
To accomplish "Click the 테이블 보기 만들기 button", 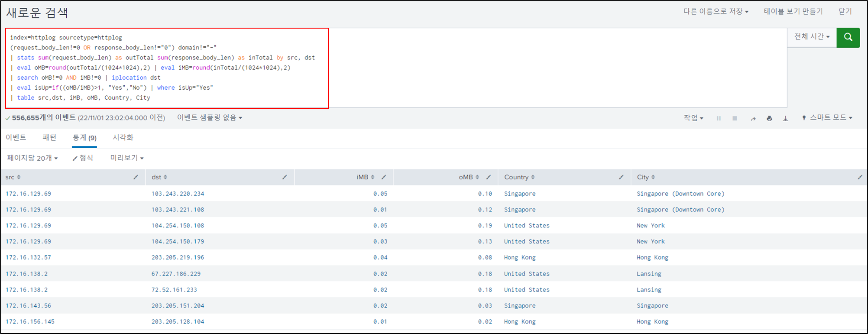I will click(793, 12).
